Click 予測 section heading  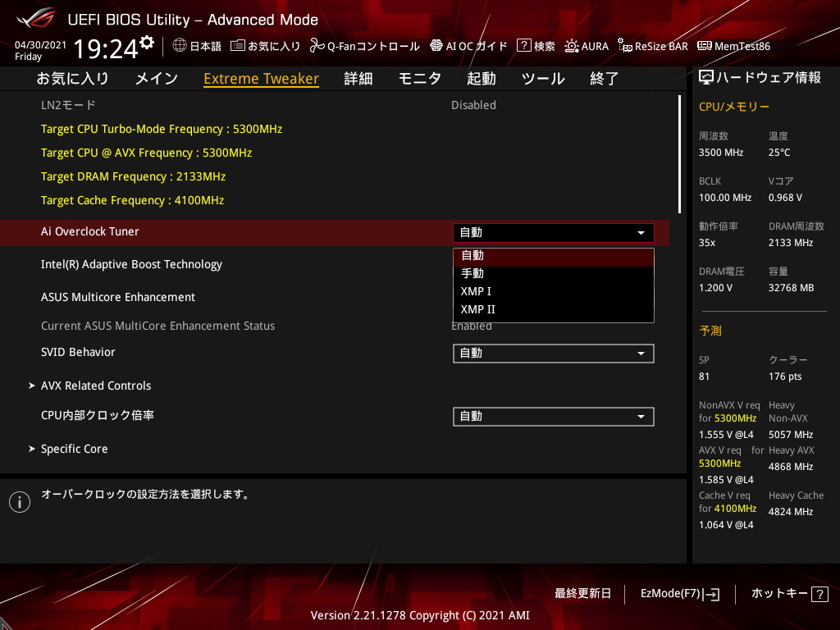[x=710, y=331]
